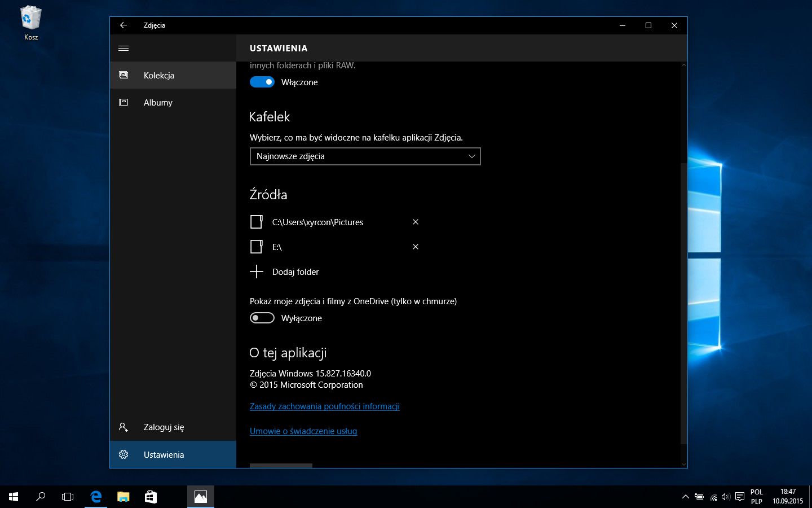
Task: Open the taskbar clock and date
Action: [788, 497]
